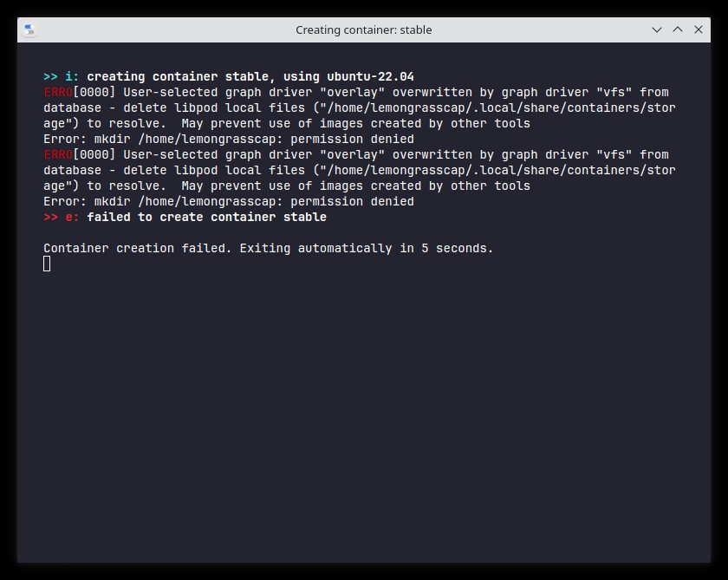Click the 'Creating container: stable' window title
This screenshot has height=580, width=728.
(363, 29)
